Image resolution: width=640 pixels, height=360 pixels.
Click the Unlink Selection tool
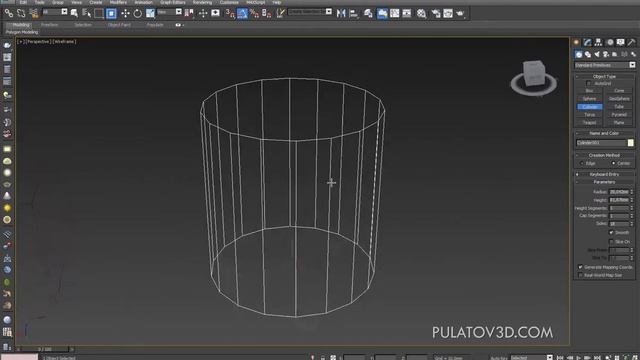pos(21,13)
